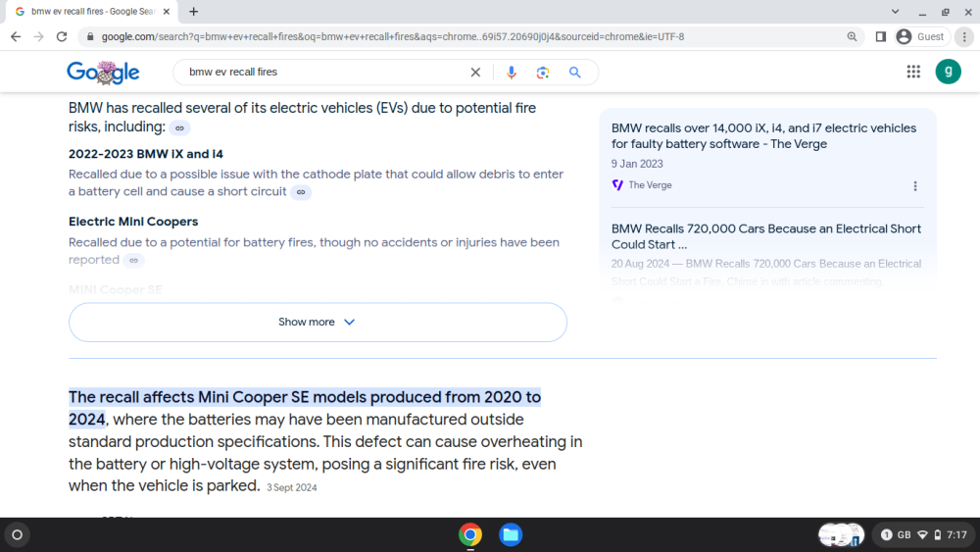Screen dimensions: 980x552
Task: Select the bmw ev recall fires tab
Action: [x=94, y=11]
